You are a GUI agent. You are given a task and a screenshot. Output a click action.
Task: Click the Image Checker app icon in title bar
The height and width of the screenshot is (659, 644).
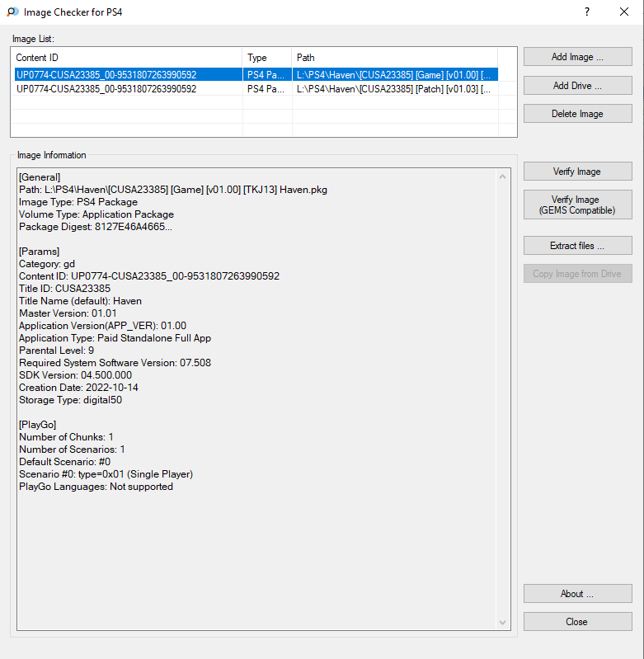coord(12,12)
